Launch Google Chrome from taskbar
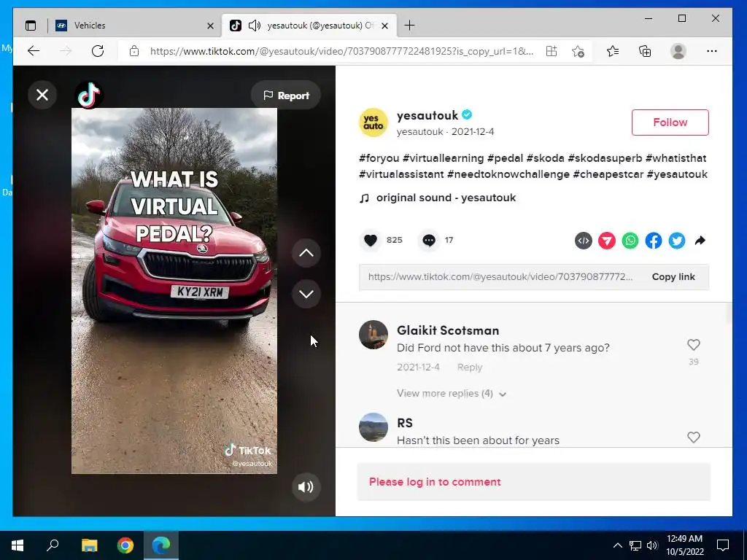 coord(125,545)
